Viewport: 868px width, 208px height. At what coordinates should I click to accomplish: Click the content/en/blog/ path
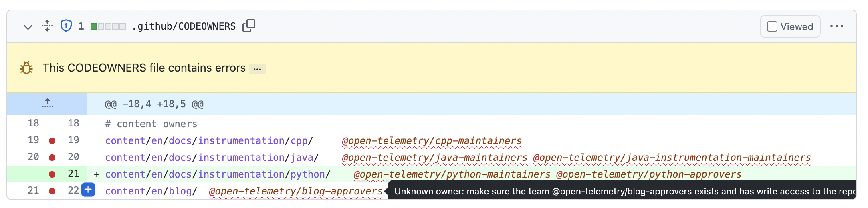pos(151,191)
